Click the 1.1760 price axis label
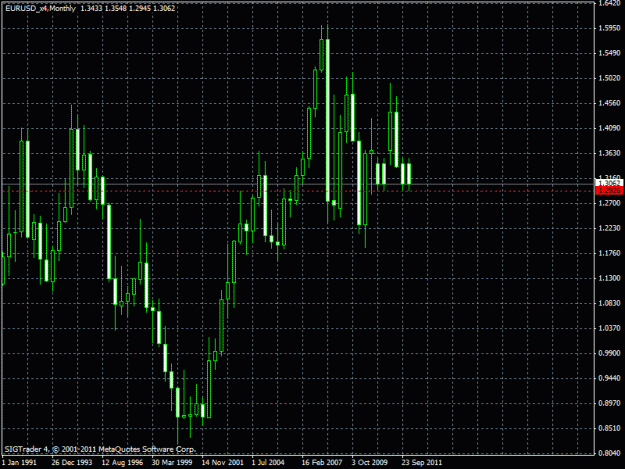The width and height of the screenshot is (625, 469). click(x=610, y=253)
